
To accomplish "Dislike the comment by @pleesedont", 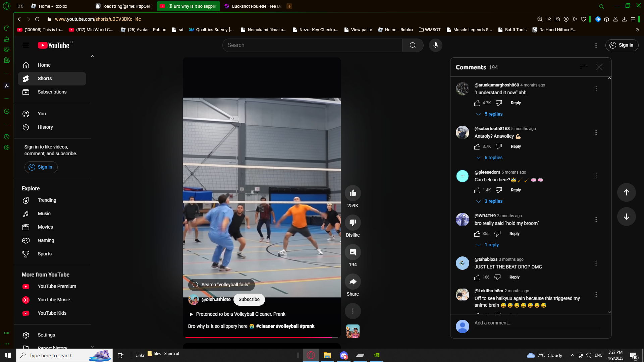I will pyautogui.click(x=499, y=190).
